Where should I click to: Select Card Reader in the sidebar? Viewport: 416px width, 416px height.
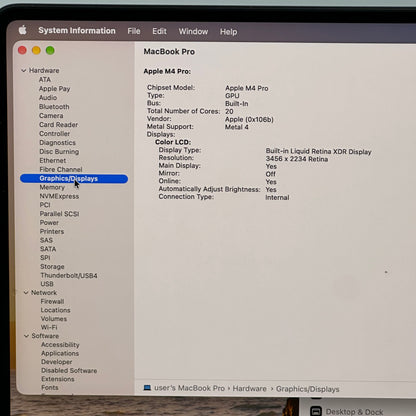(58, 125)
